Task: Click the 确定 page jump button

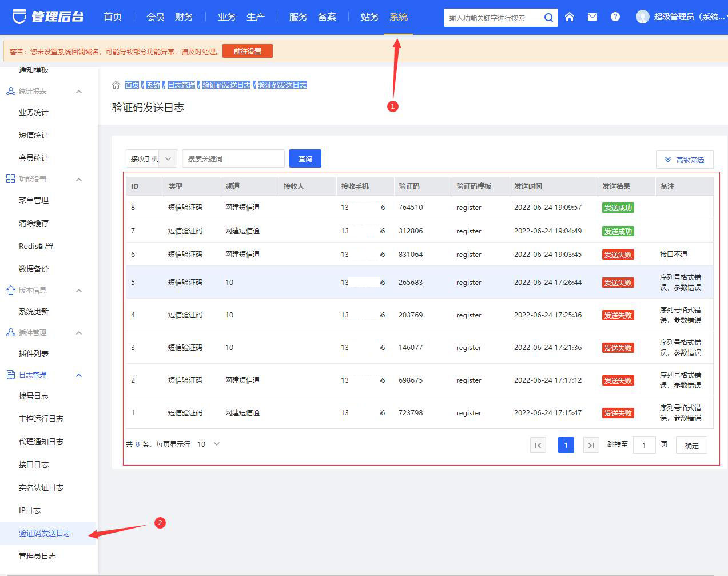Action: tap(691, 446)
